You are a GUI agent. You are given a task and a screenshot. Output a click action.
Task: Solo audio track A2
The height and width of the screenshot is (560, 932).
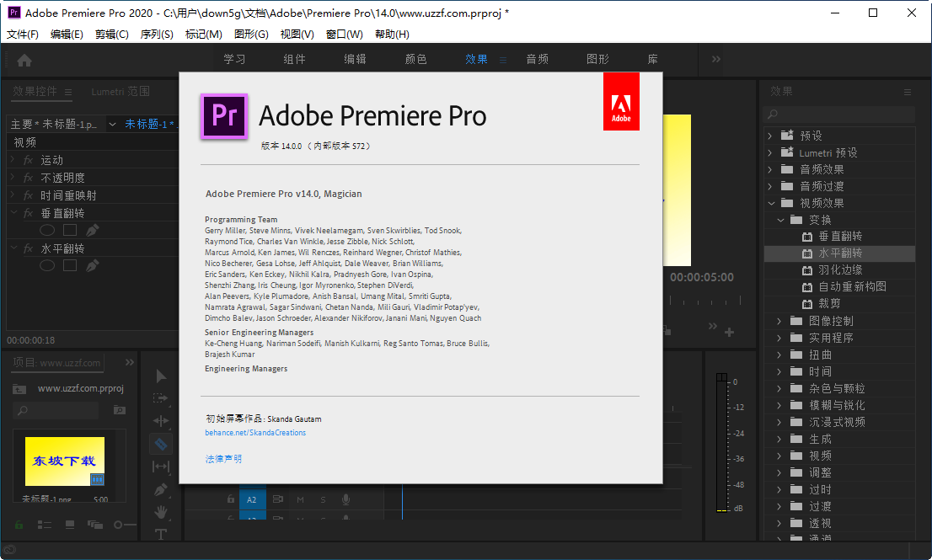pos(323,500)
